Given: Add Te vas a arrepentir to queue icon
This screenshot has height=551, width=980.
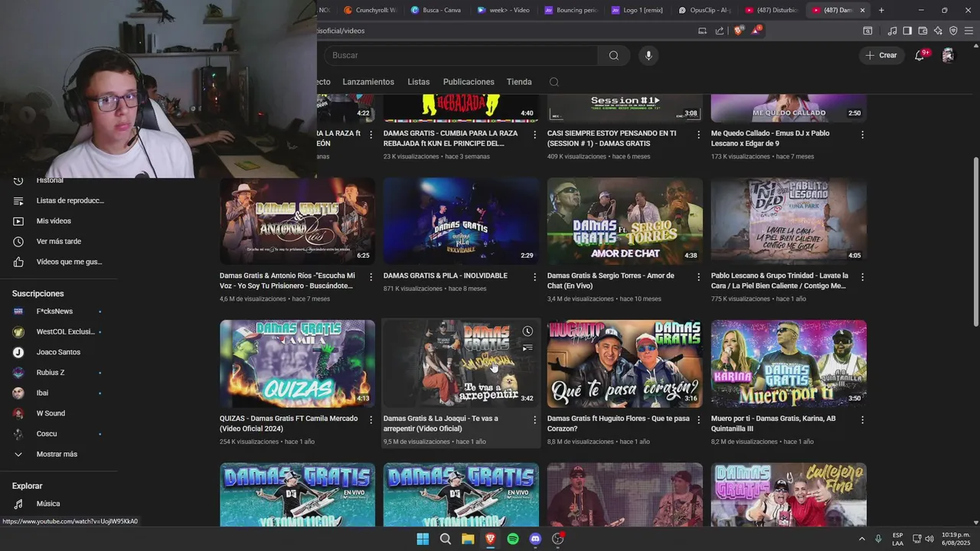Looking at the screenshot, I should click(x=528, y=348).
